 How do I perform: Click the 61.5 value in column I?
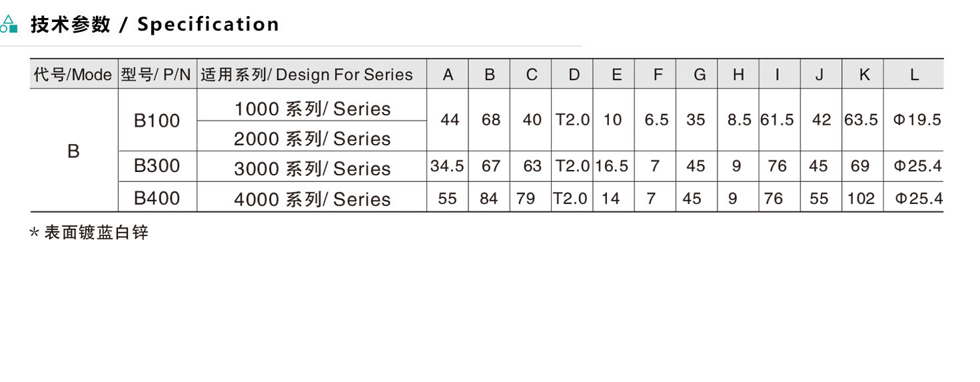pyautogui.click(x=777, y=120)
